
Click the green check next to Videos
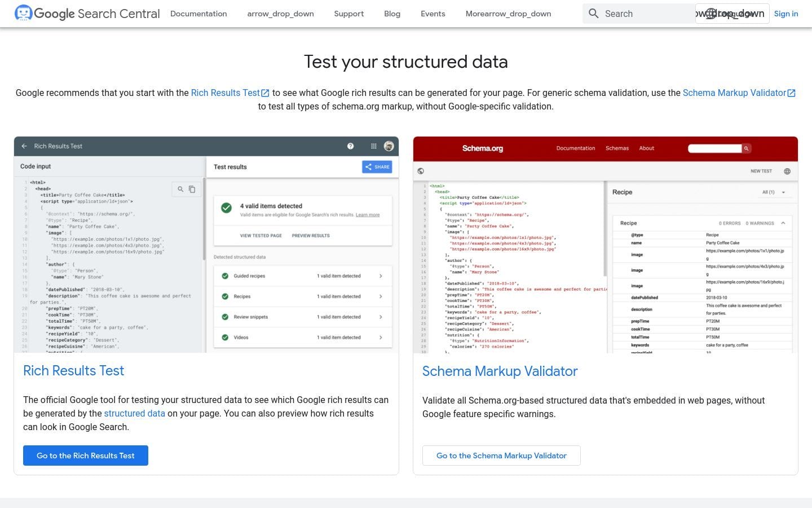point(225,338)
